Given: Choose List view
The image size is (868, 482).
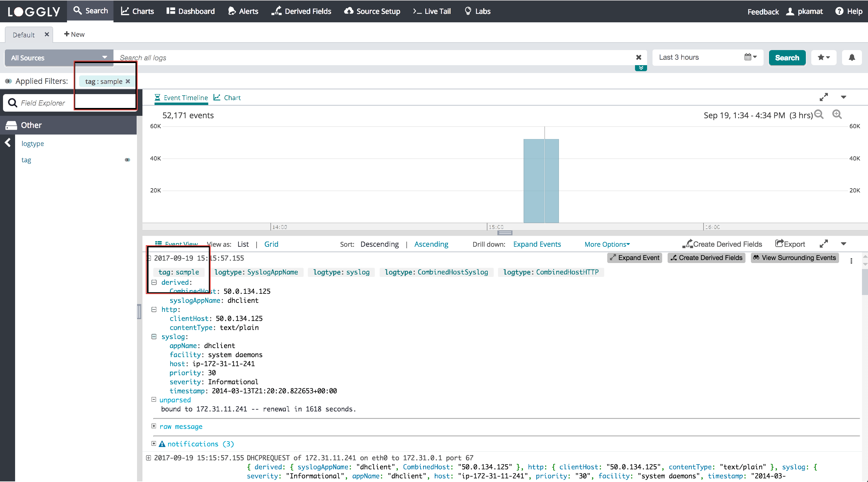Looking at the screenshot, I should [243, 244].
